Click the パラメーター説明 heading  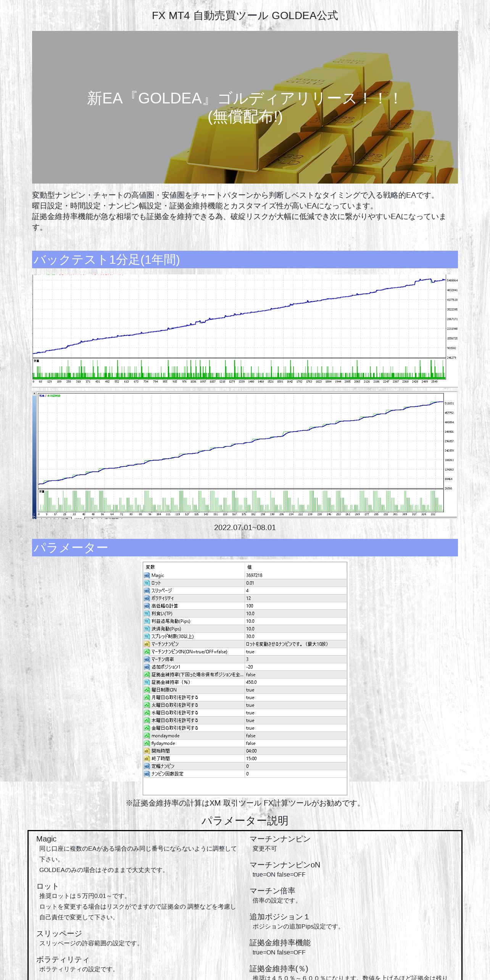coord(245,820)
